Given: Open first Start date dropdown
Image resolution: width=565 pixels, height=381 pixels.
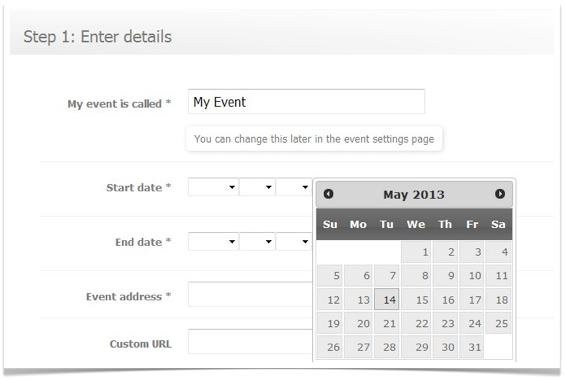Looking at the screenshot, I should pyautogui.click(x=213, y=187).
